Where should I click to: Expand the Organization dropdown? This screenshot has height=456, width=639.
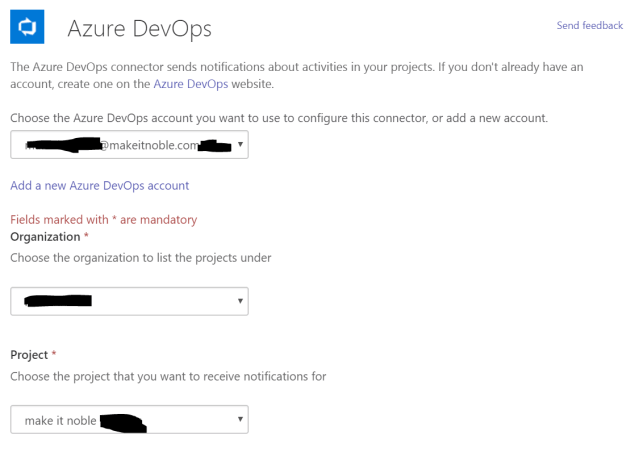click(129, 301)
